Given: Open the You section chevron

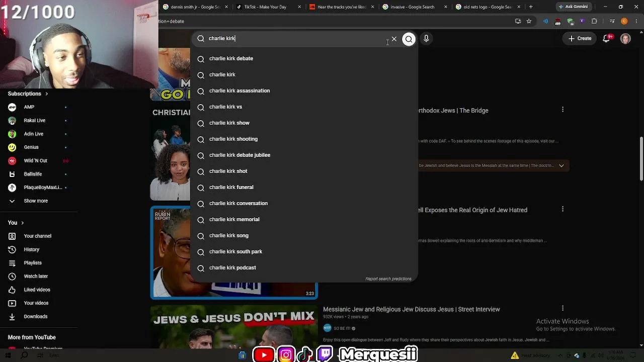Looking at the screenshot, I should 22,223.
